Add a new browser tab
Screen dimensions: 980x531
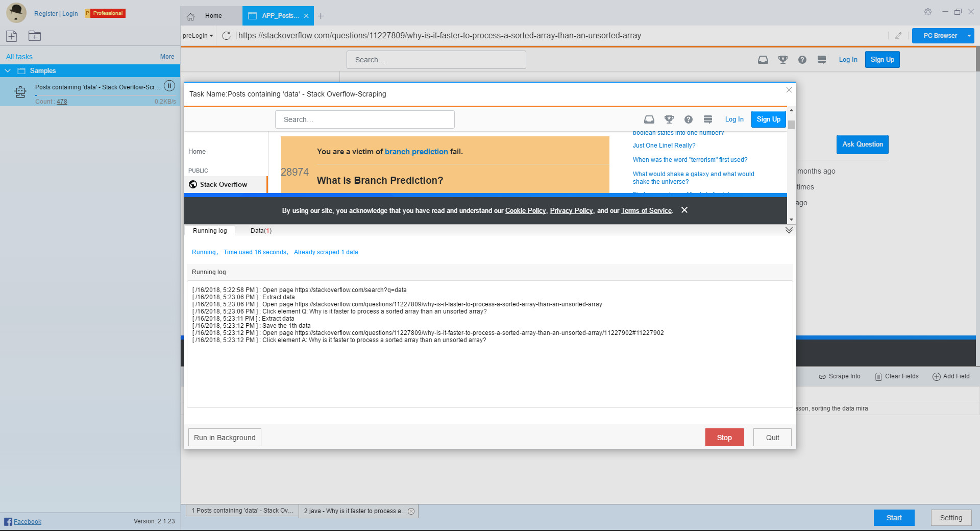321,16
